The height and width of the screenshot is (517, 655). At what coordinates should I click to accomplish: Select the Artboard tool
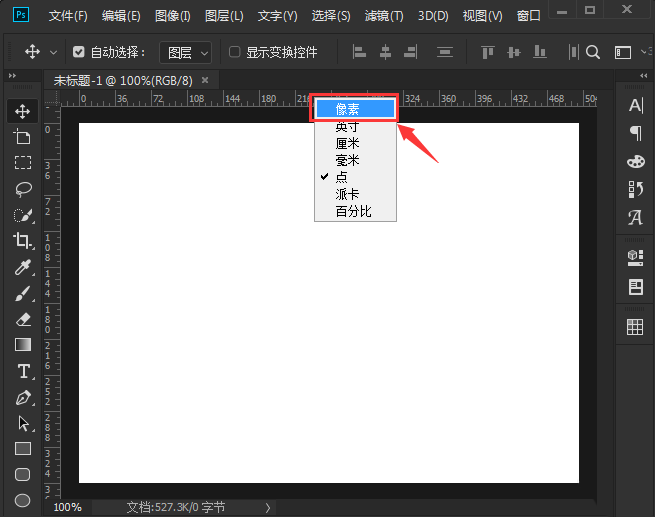coord(23,137)
